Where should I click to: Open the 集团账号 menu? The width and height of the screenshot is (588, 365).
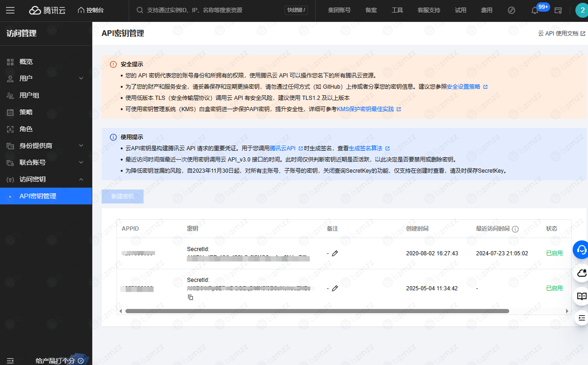pyautogui.click(x=339, y=10)
